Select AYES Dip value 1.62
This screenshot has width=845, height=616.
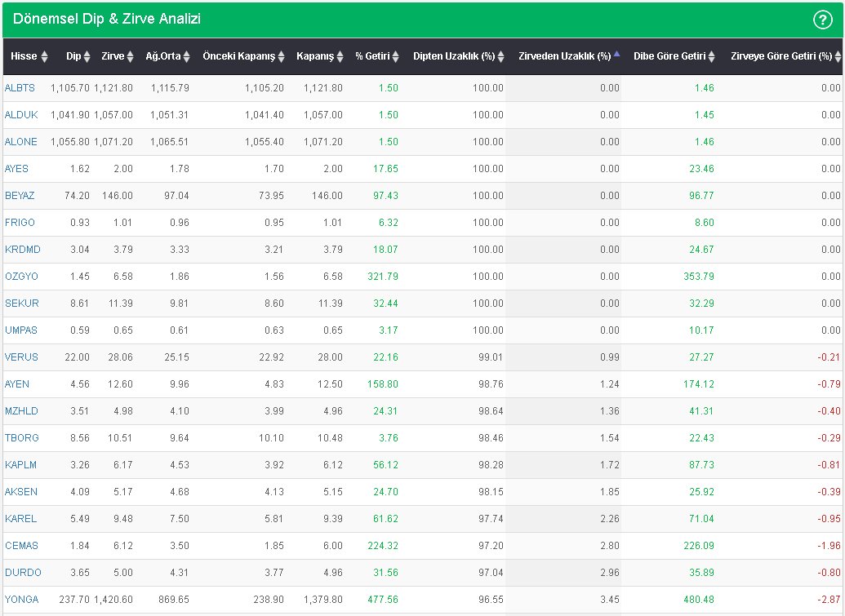80,169
